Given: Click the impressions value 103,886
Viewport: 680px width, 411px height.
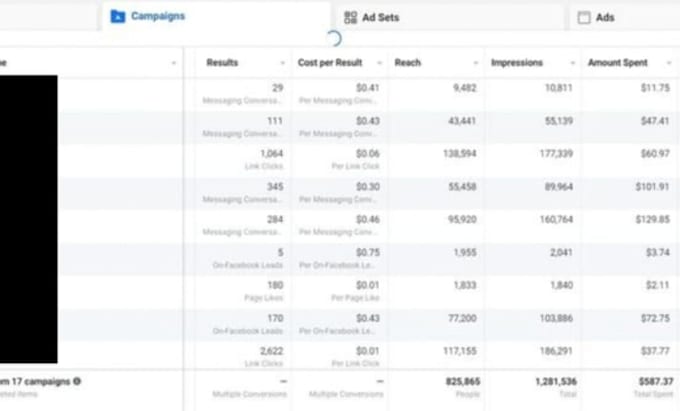Looking at the screenshot, I should click(556, 318).
